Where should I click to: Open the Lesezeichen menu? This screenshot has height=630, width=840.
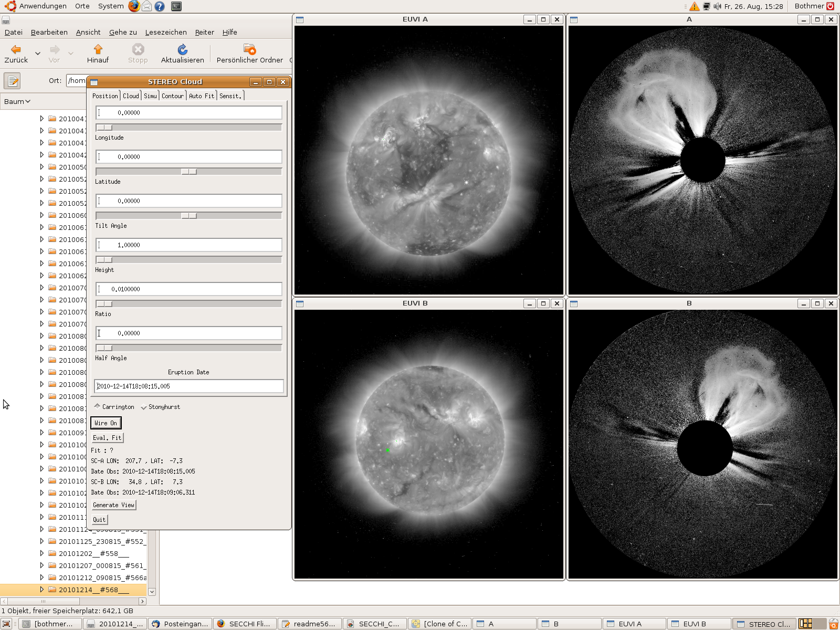tap(166, 32)
